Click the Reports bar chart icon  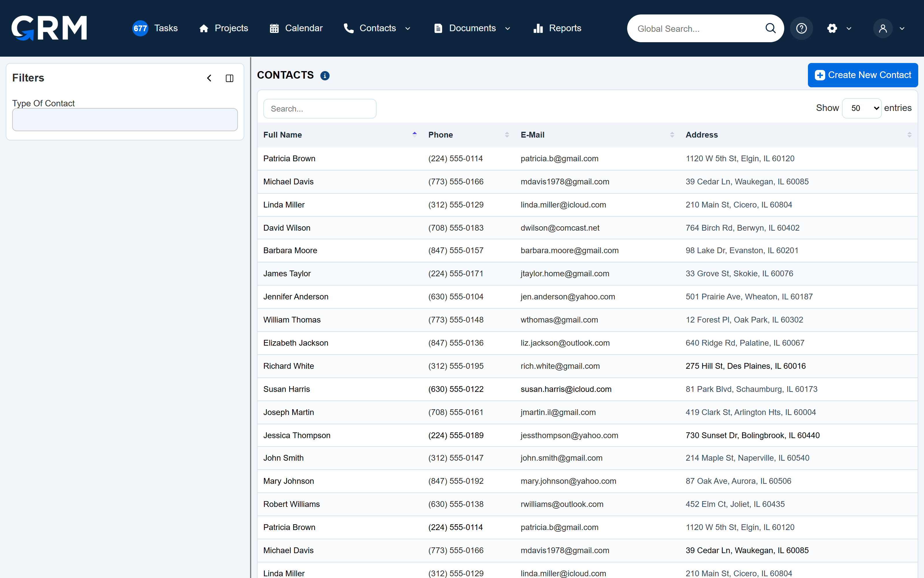tap(538, 28)
